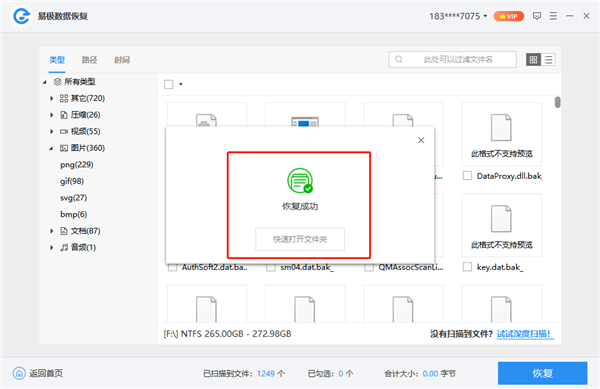Select the 视频 camera icon
This screenshot has width=600, height=389.
64,131
